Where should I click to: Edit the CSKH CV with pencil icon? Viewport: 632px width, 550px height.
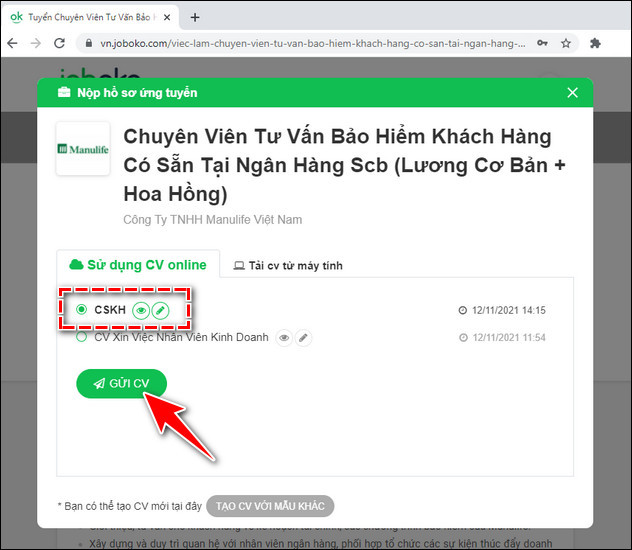pyautogui.click(x=160, y=311)
